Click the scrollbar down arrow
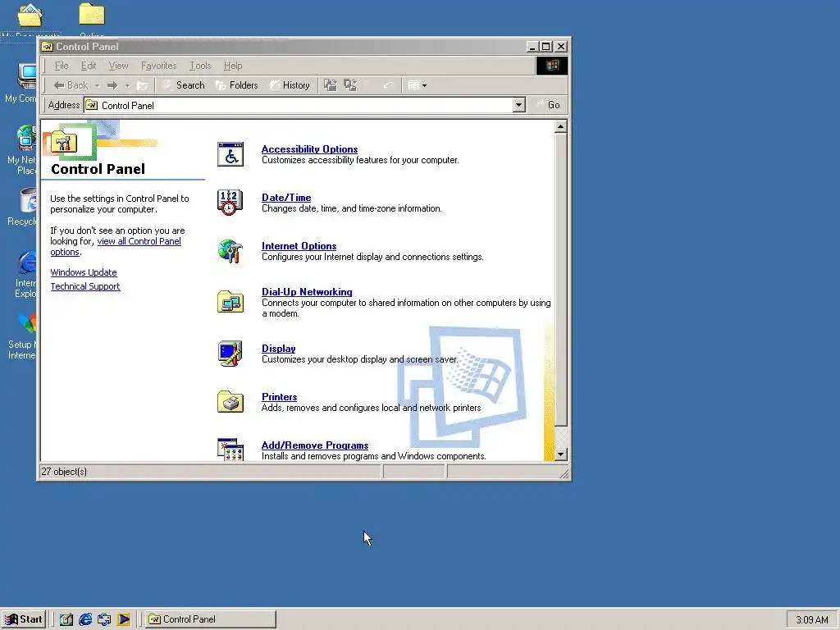The image size is (840, 630). (560, 454)
